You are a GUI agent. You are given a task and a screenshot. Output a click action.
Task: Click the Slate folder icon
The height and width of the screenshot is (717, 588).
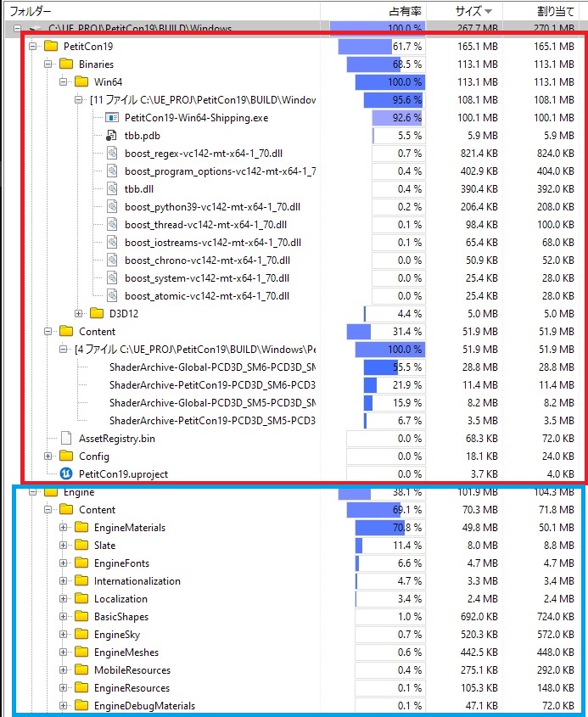tap(81, 545)
